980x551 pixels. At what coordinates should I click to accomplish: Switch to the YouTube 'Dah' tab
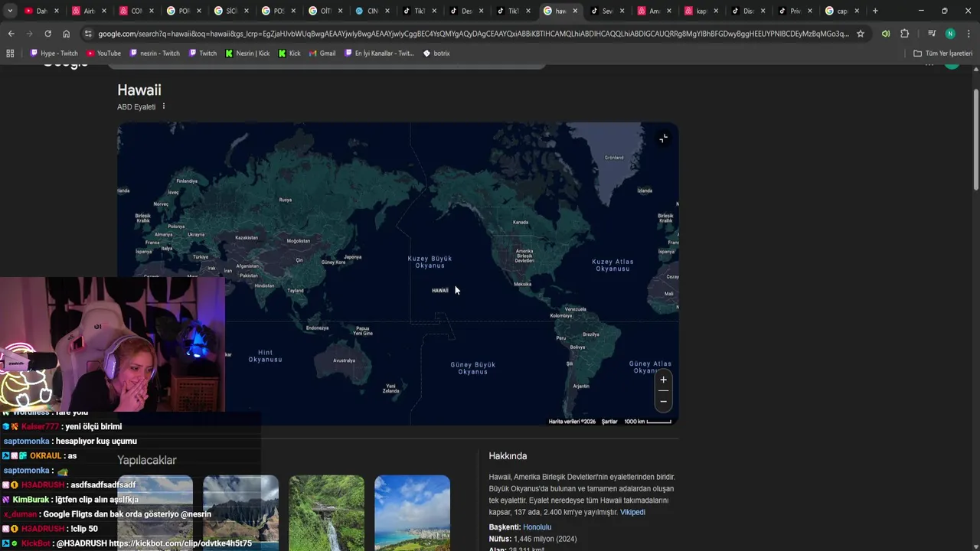[x=38, y=11]
